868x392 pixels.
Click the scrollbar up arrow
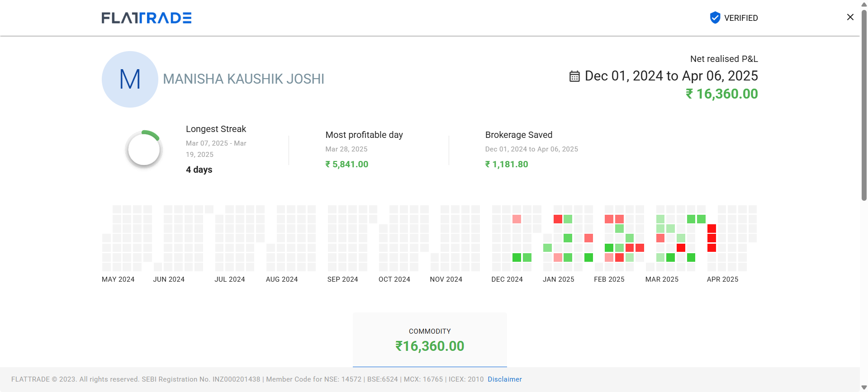tap(864, 4)
